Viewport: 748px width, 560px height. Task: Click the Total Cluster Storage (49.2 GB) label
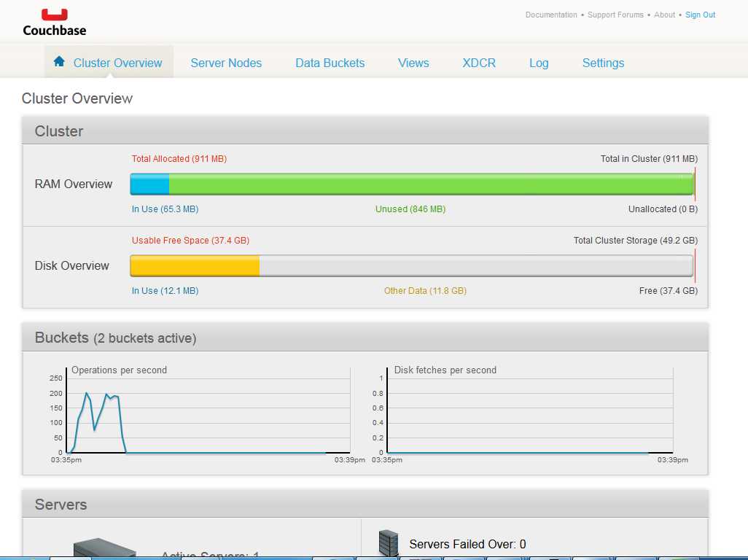(636, 241)
